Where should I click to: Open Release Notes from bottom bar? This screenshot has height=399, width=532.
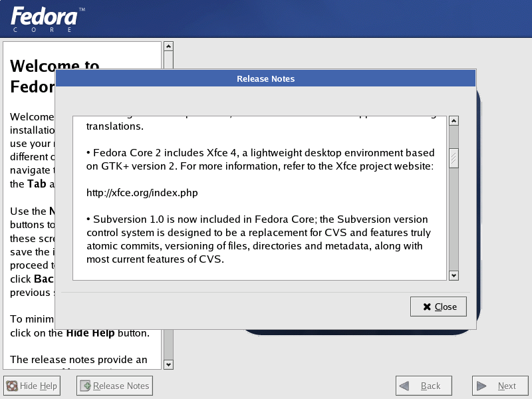(114, 386)
